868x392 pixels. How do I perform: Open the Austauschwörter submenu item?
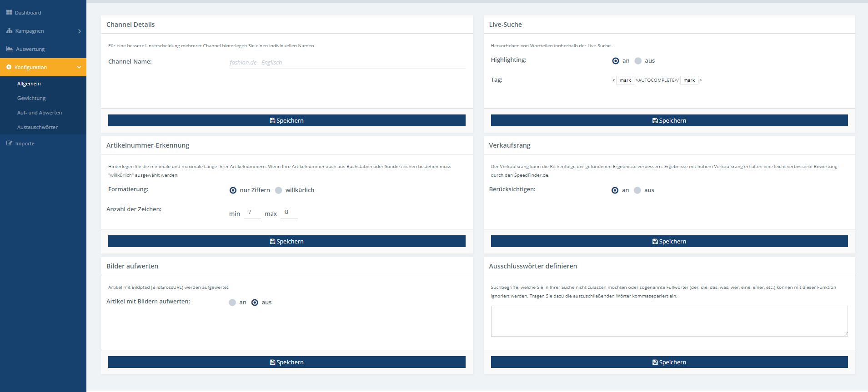tap(37, 127)
